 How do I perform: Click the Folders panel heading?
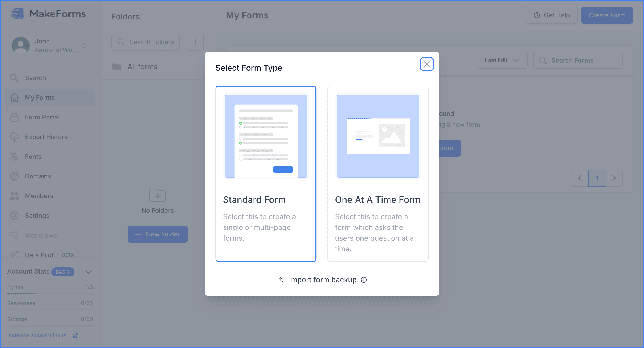pos(125,17)
